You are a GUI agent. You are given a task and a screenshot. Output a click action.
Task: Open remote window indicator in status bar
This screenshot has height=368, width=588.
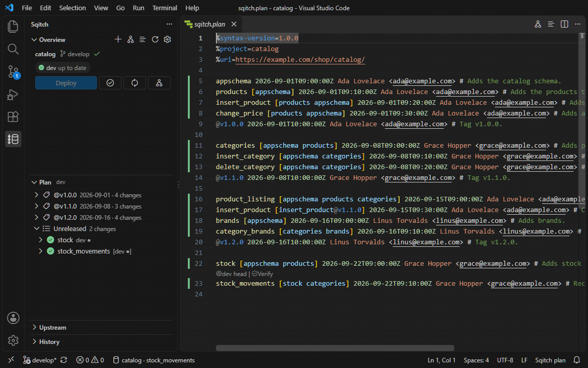11,360
